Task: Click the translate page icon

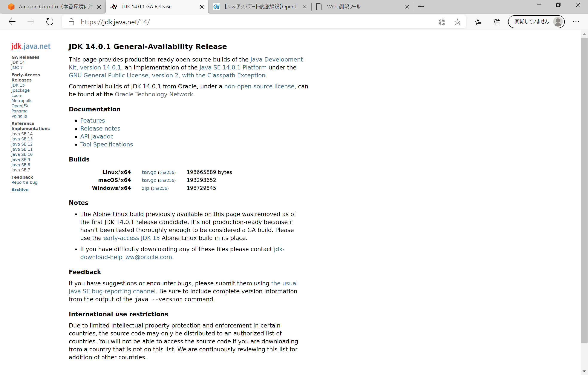Action: point(441,22)
